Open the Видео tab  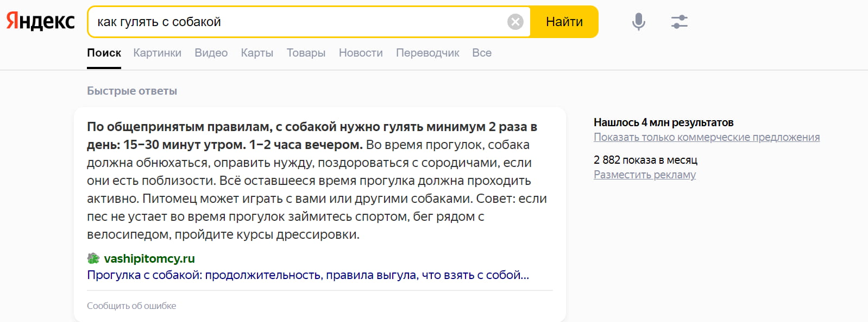211,53
